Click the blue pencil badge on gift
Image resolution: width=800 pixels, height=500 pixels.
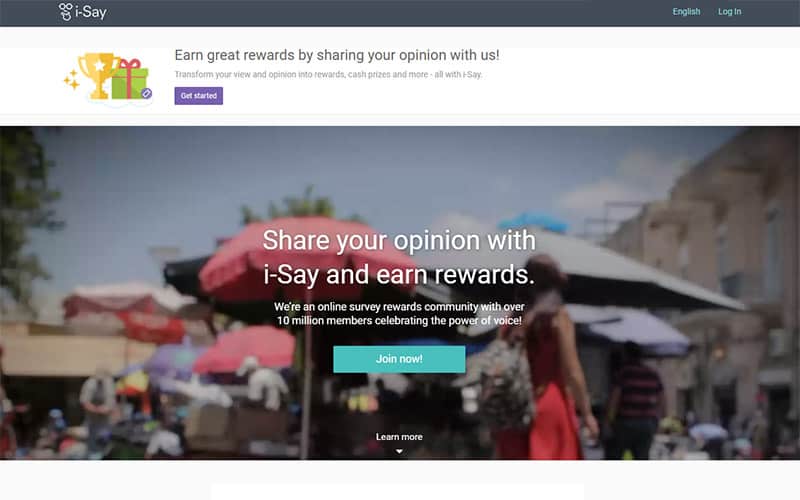(x=146, y=93)
